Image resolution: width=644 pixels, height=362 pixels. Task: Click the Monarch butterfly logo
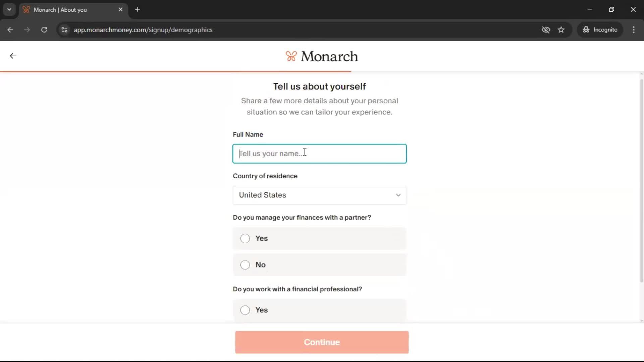click(x=291, y=56)
